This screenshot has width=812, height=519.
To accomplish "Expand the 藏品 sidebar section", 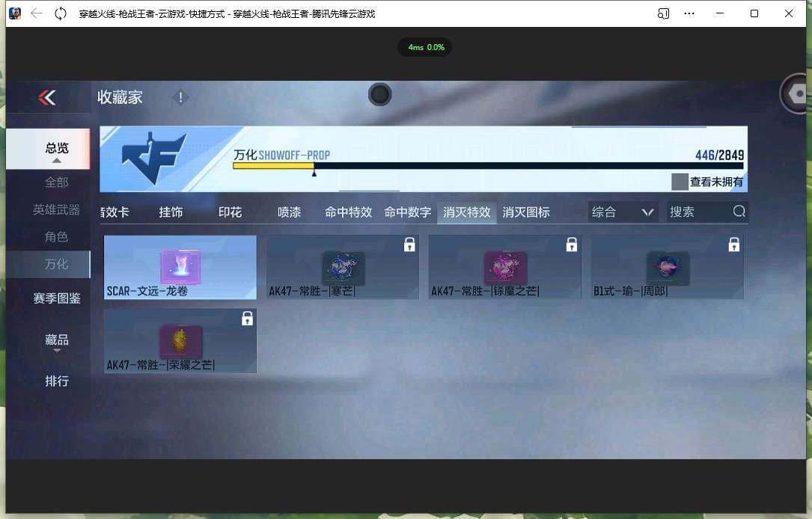I will tap(56, 341).
